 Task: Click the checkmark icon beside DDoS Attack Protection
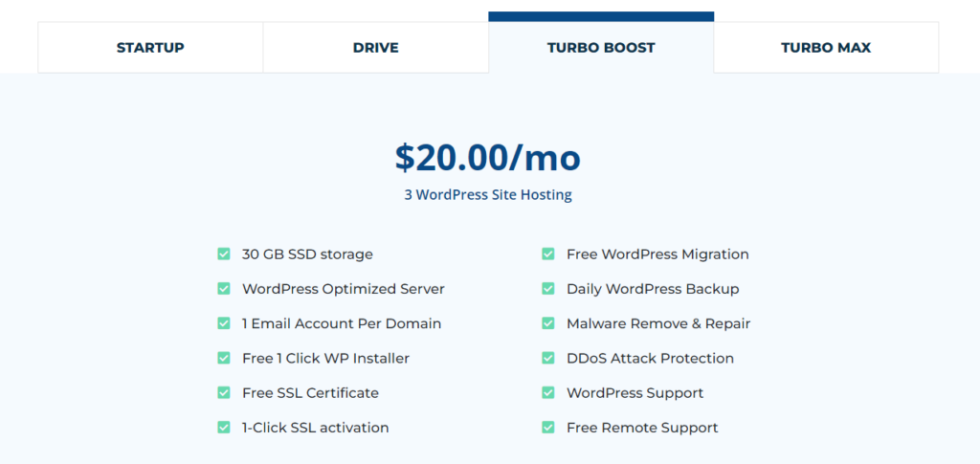(x=548, y=359)
